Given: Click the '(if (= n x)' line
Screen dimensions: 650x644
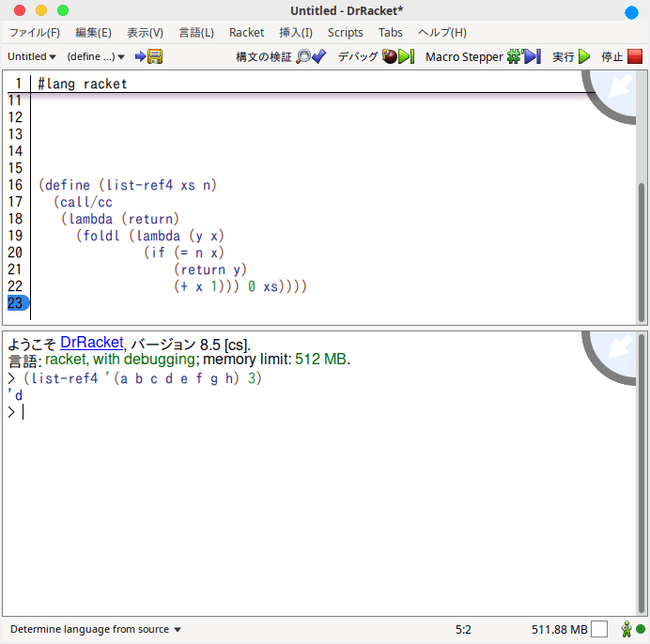Looking at the screenshot, I should coord(184,253).
